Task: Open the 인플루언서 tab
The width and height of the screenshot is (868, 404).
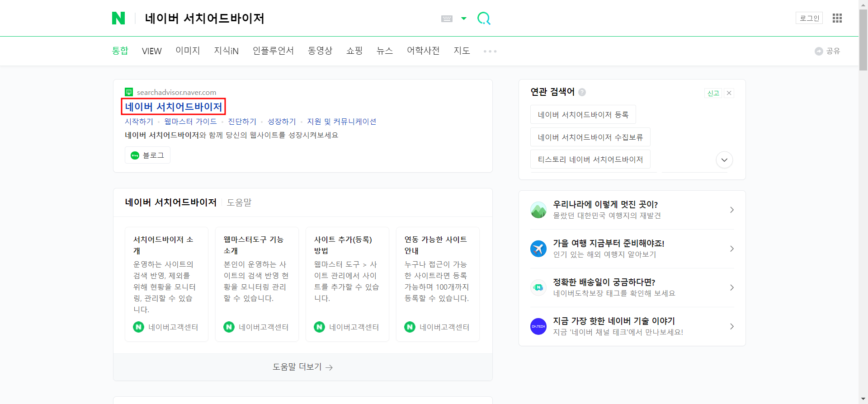Action: pos(273,51)
